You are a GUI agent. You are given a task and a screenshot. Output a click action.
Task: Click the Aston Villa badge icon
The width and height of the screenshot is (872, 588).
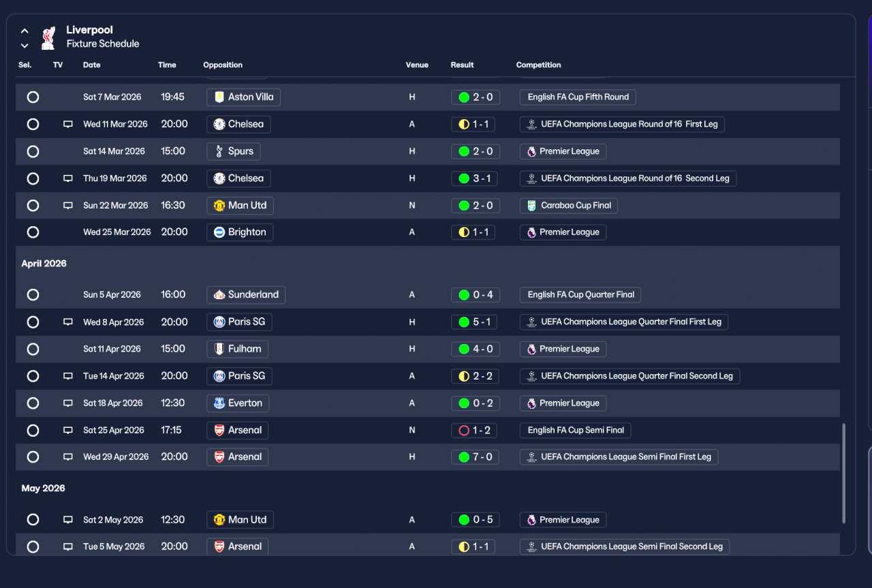click(219, 97)
